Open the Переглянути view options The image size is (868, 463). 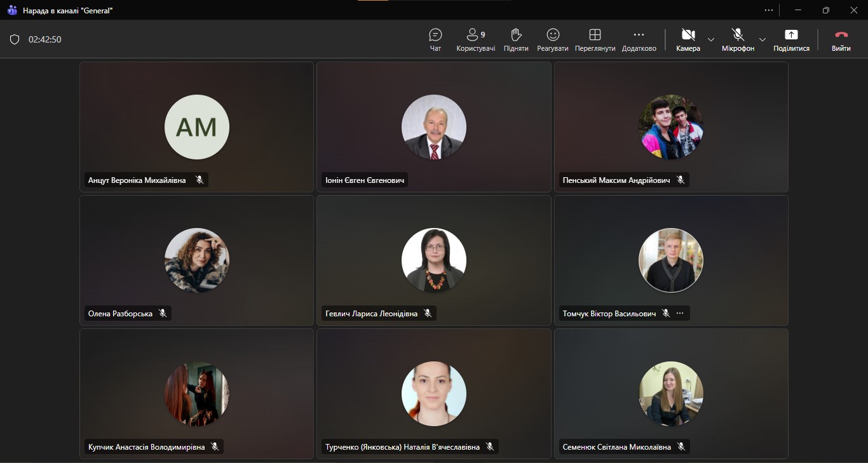pos(595,39)
